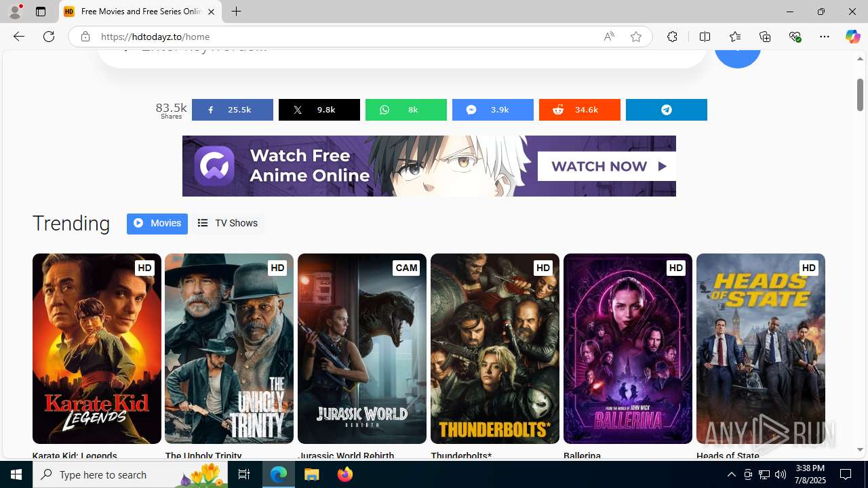Viewport: 868px width, 488px height.
Task: Go back to the previous page
Action: (x=18, y=37)
